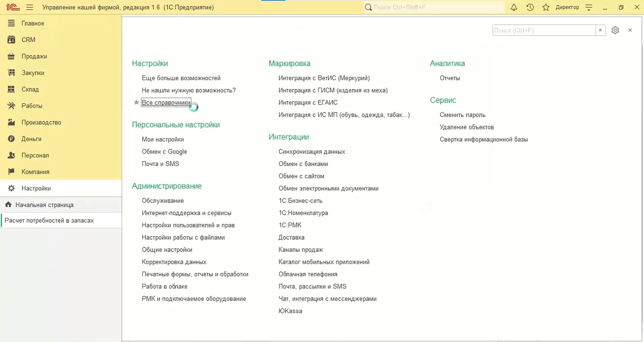Click the Производство factory icon
Viewport: 644px width, 342px height.
pyautogui.click(x=11, y=122)
